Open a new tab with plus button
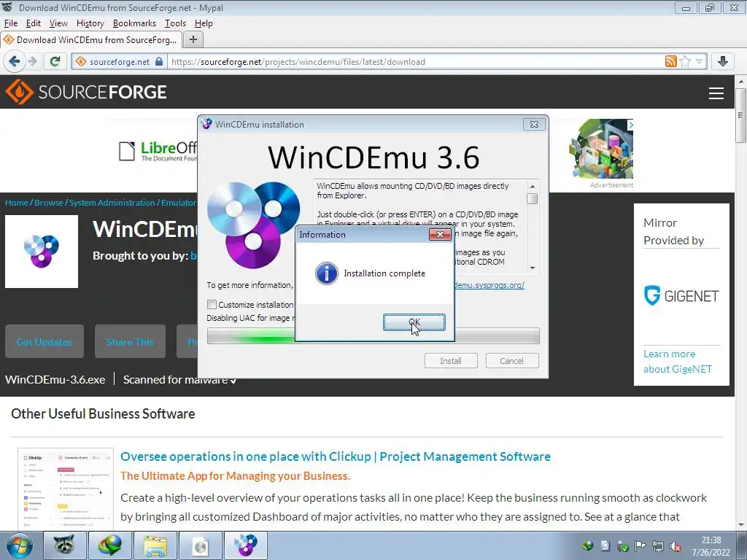Image resolution: width=747 pixels, height=560 pixels. [193, 39]
